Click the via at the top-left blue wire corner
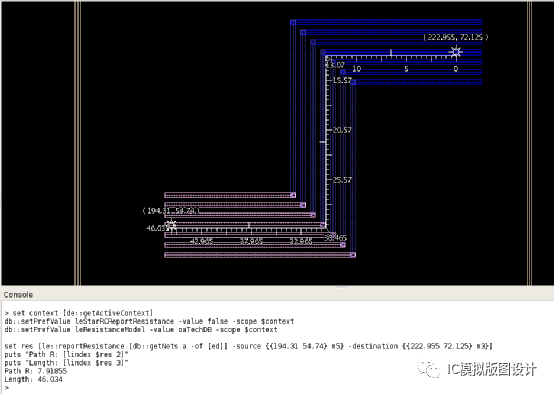The width and height of the screenshot is (554, 394). [293, 22]
